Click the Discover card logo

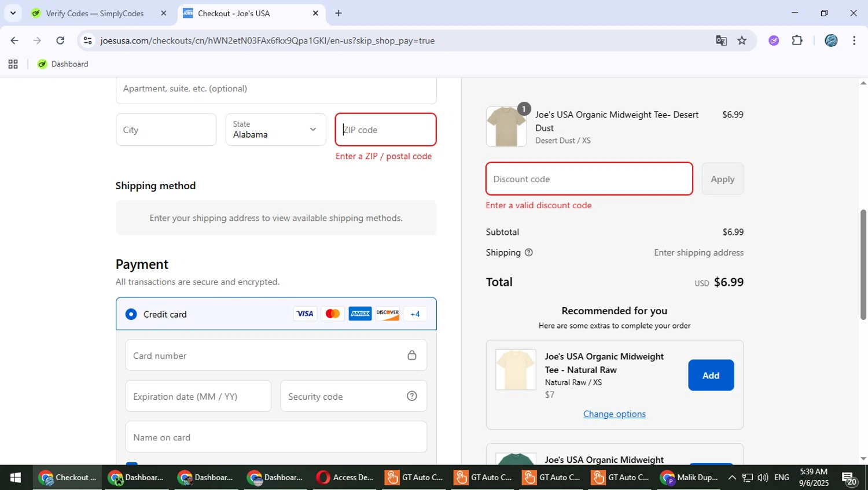tap(388, 314)
